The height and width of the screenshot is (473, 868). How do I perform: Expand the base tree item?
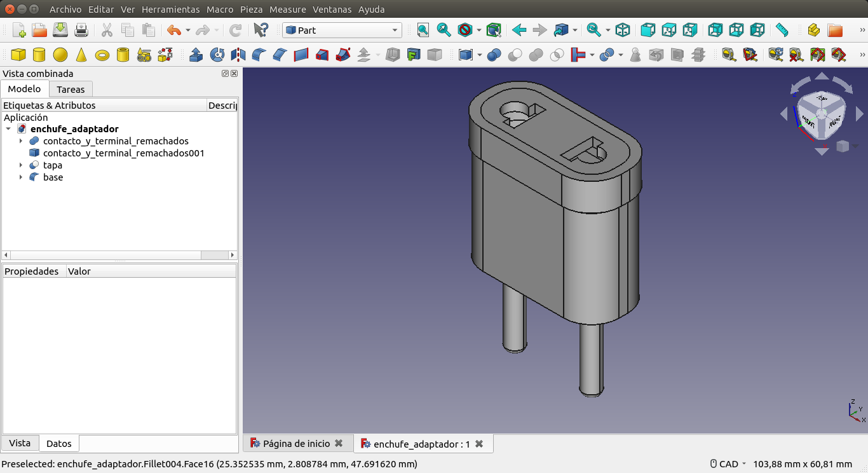pyautogui.click(x=21, y=177)
